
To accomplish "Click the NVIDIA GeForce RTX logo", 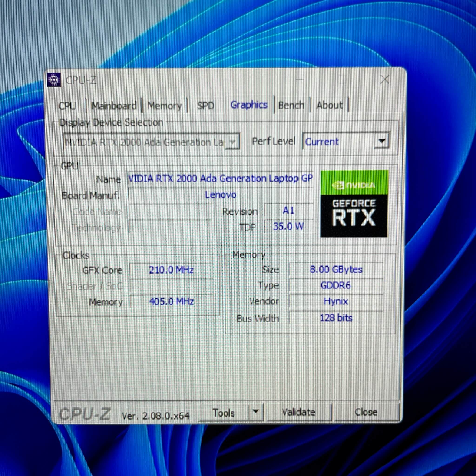I will 354,204.
